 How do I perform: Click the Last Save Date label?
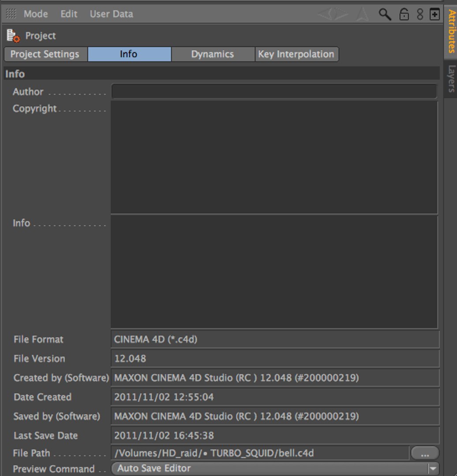[x=45, y=435]
